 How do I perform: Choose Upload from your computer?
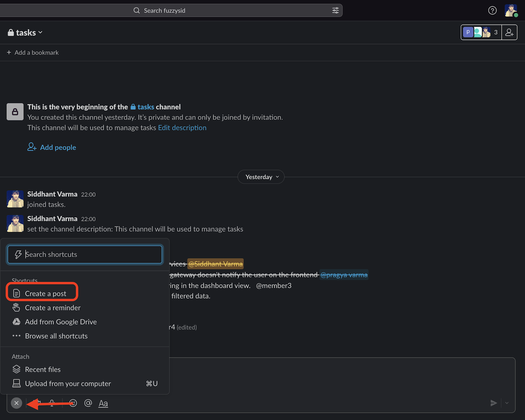click(x=85, y=384)
